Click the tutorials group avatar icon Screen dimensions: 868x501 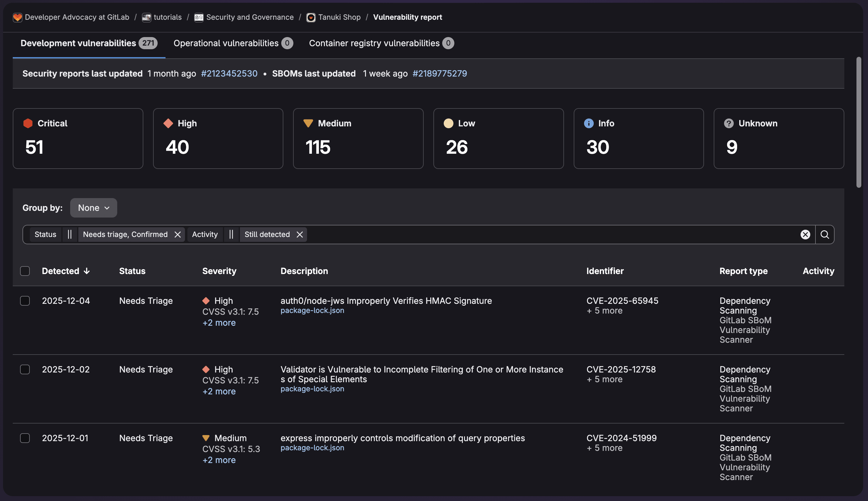(146, 17)
